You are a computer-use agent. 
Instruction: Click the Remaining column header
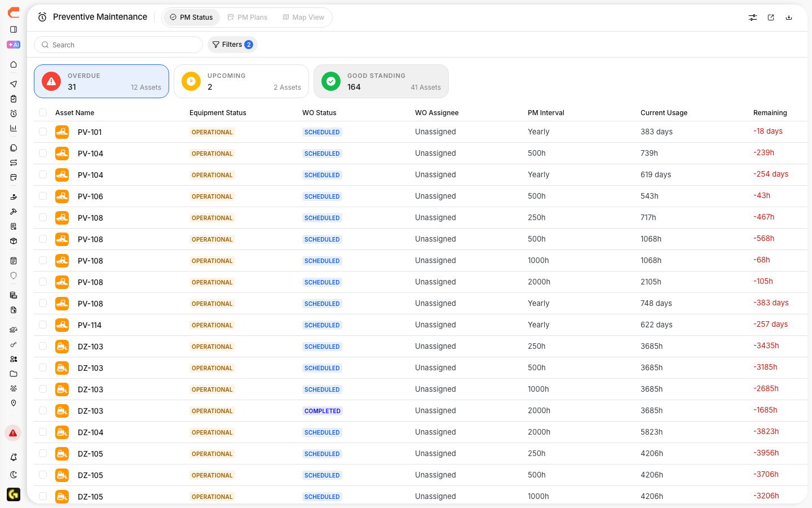click(770, 113)
